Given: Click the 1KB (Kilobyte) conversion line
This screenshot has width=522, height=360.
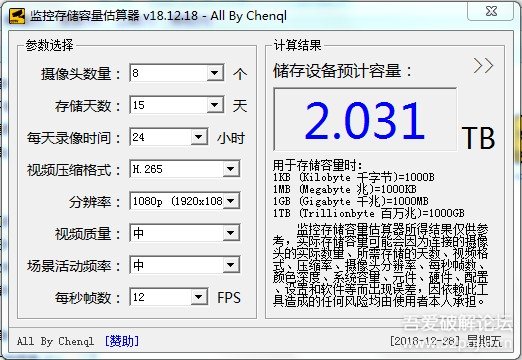Looking at the screenshot, I should coord(354,177).
